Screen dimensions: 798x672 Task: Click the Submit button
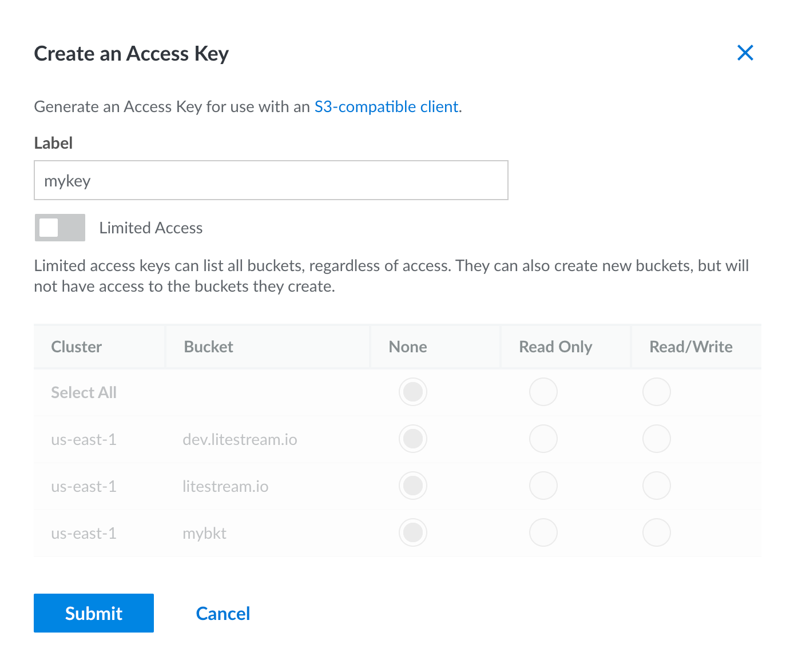tap(93, 613)
